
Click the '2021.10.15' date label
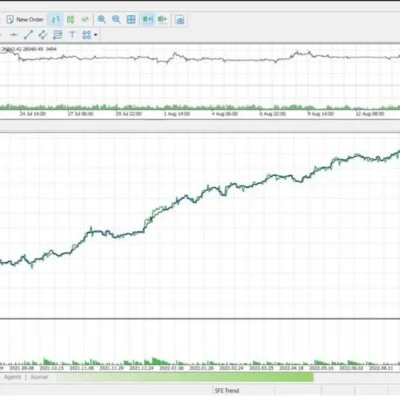51,368
